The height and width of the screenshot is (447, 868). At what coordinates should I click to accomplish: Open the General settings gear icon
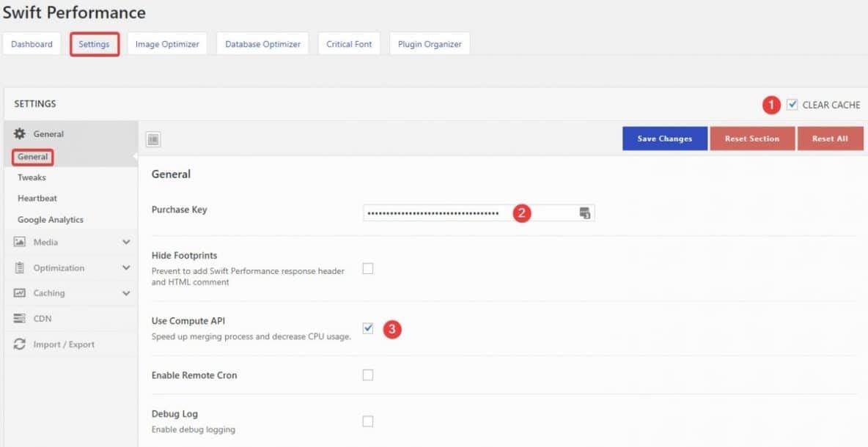click(21, 133)
